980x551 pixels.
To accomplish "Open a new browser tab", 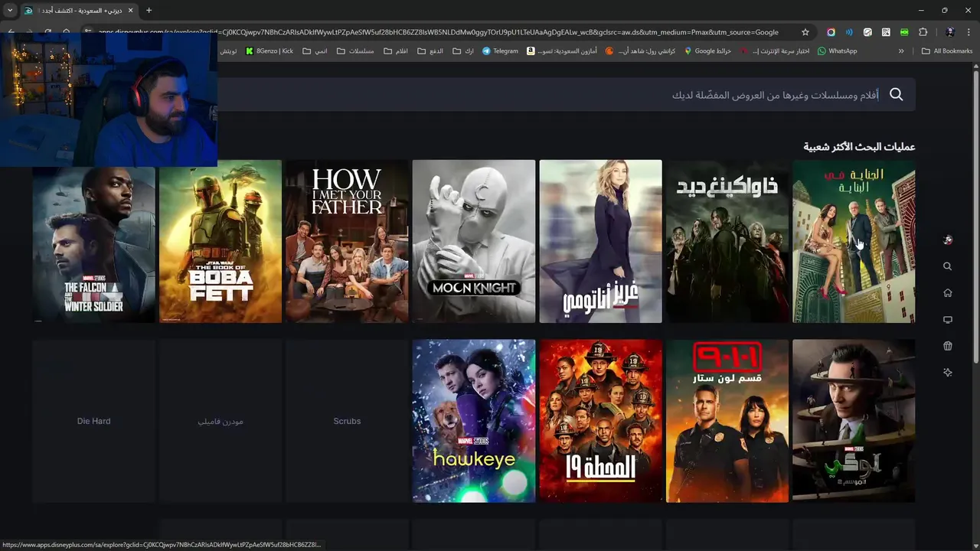I will click(149, 11).
